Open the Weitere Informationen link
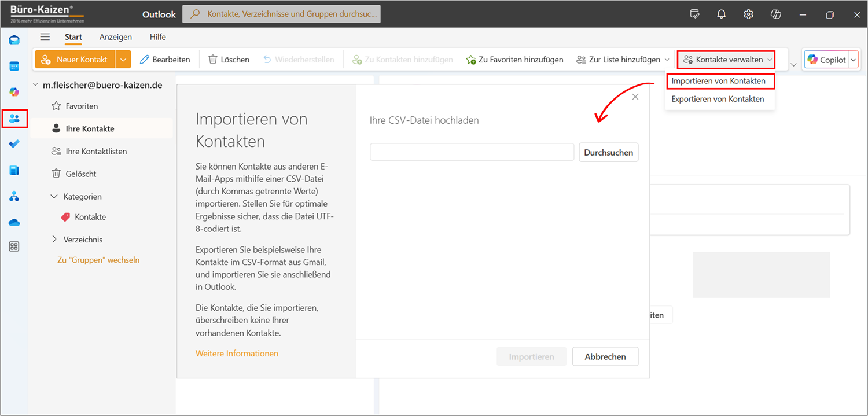Viewport: 868px width, 416px height. pyautogui.click(x=237, y=353)
